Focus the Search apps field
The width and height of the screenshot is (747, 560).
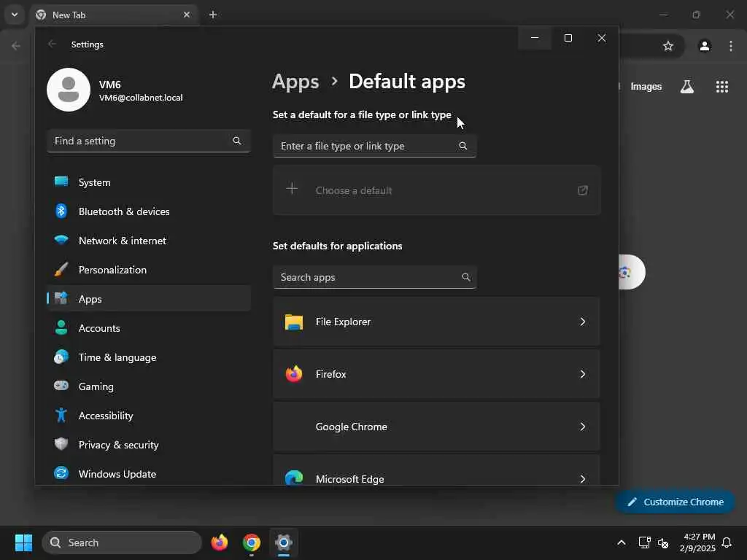[374, 277]
